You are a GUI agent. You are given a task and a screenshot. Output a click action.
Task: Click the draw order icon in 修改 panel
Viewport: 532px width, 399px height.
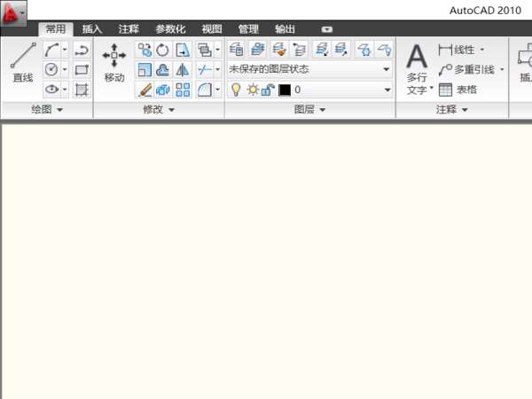tap(205, 50)
